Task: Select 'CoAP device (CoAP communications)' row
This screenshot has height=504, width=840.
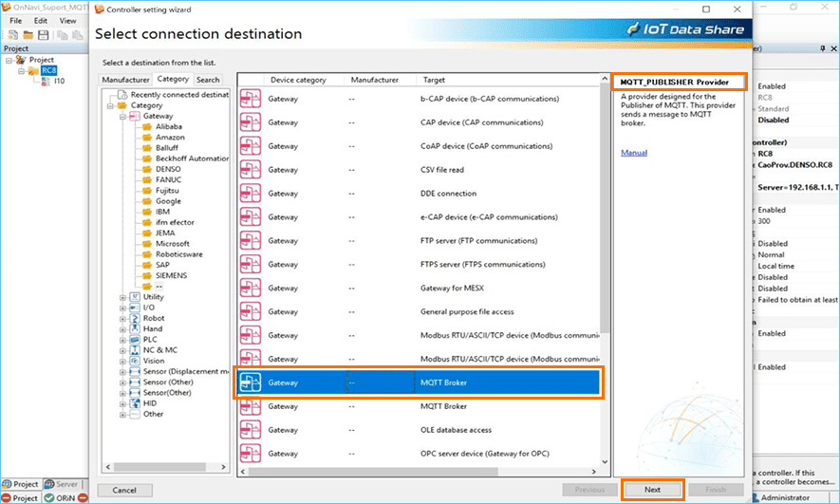Action: 419,146
